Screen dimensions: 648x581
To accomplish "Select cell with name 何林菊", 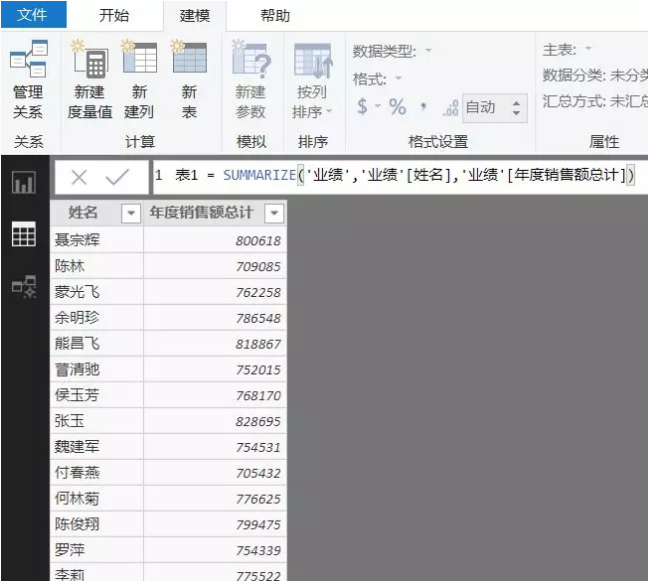I will 97,498.
